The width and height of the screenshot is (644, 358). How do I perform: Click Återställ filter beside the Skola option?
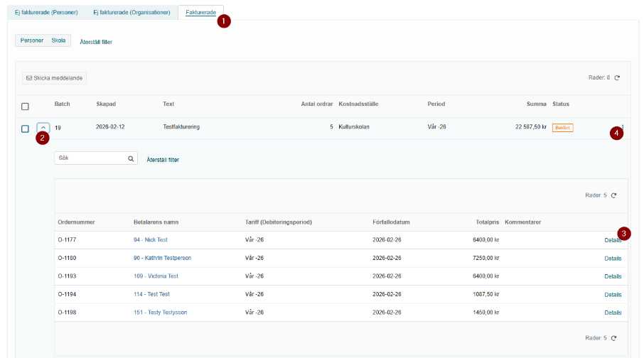[96, 42]
